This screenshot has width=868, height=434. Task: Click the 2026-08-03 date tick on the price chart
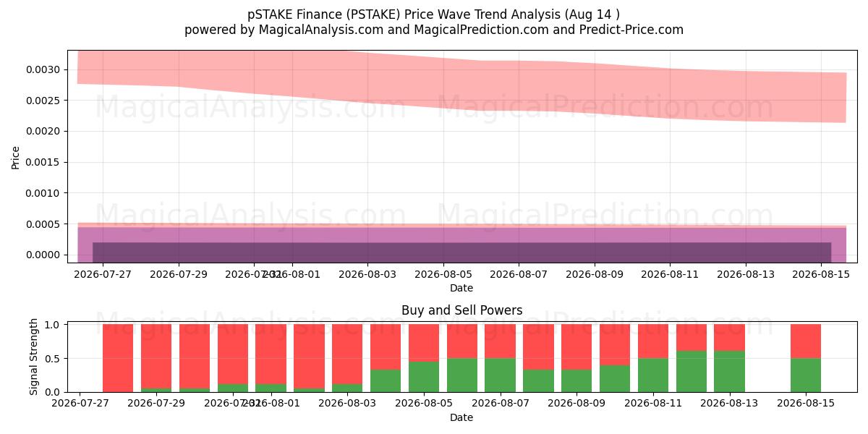click(x=367, y=274)
